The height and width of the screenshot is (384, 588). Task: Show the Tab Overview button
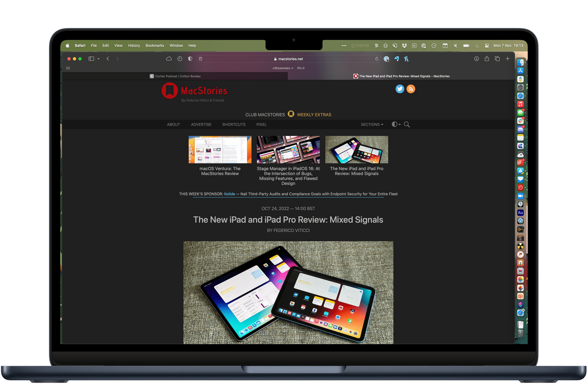[x=497, y=59]
